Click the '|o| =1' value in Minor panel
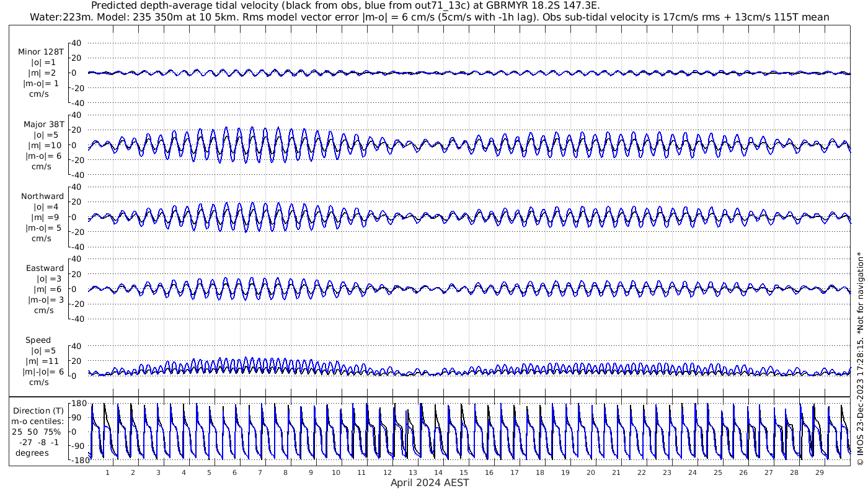The width and height of the screenshot is (868, 496). (43, 62)
